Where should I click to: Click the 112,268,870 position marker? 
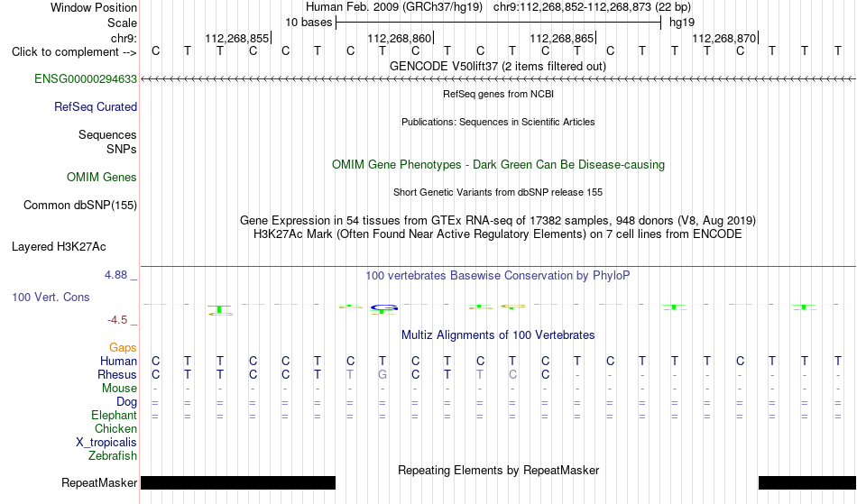pyautogui.click(x=724, y=39)
